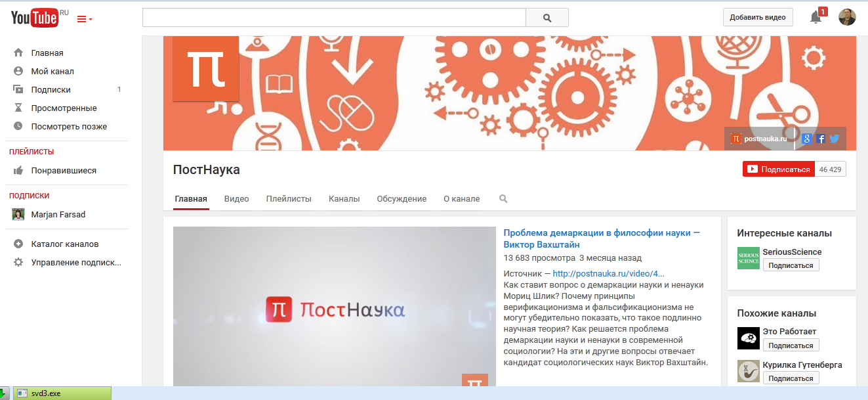Viewport: 868px width, 400px height.
Task: Click the ПостНаука channel Pi avatar
Action: pyautogui.click(x=206, y=69)
